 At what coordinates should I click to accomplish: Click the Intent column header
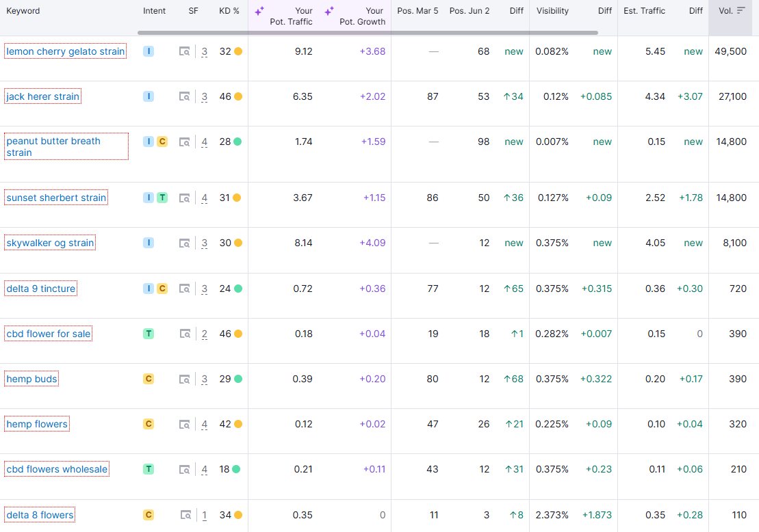pyautogui.click(x=155, y=11)
